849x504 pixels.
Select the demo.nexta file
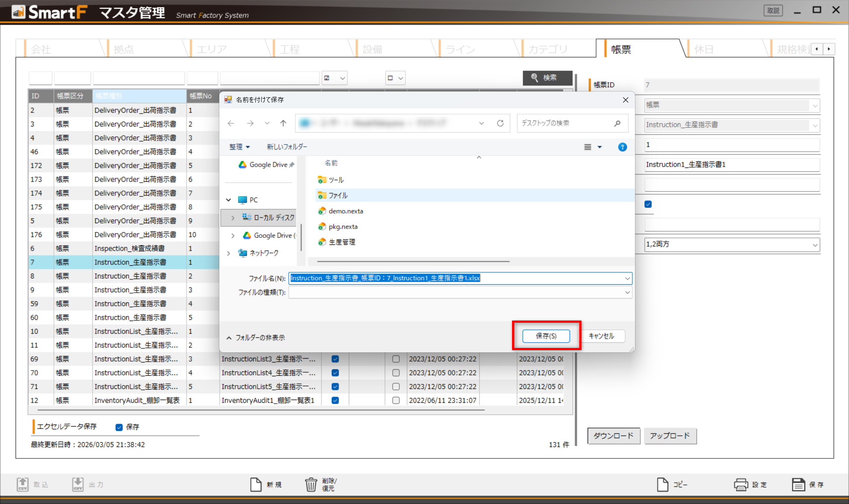(x=345, y=211)
